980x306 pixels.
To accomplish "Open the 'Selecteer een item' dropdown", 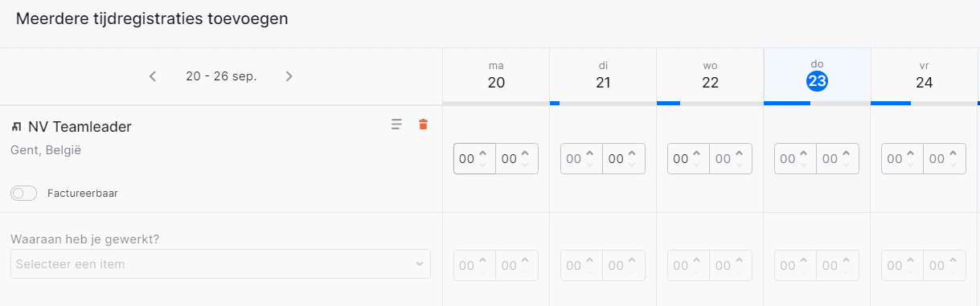I will click(x=220, y=263).
